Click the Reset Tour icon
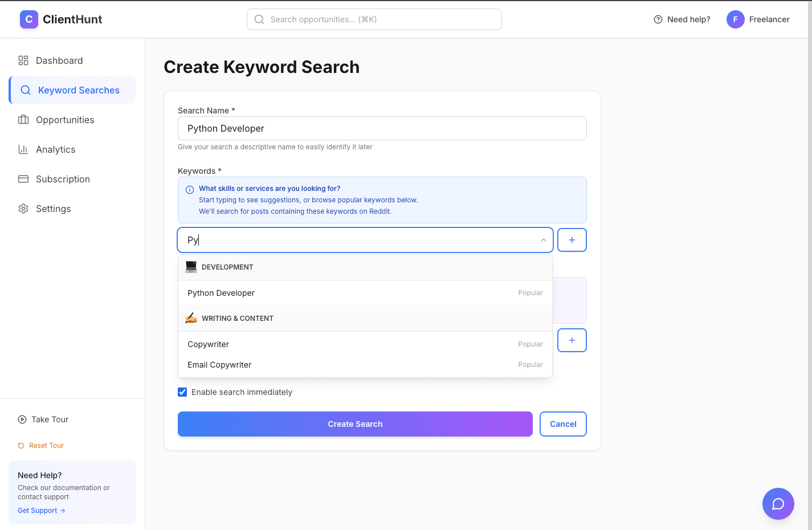The width and height of the screenshot is (812, 530). point(21,445)
